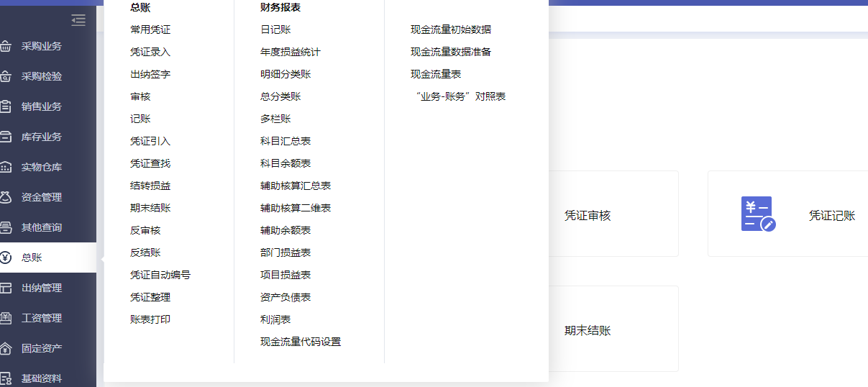Open 出纳管理 in the sidebar
The width and height of the screenshot is (868, 387).
coord(41,288)
